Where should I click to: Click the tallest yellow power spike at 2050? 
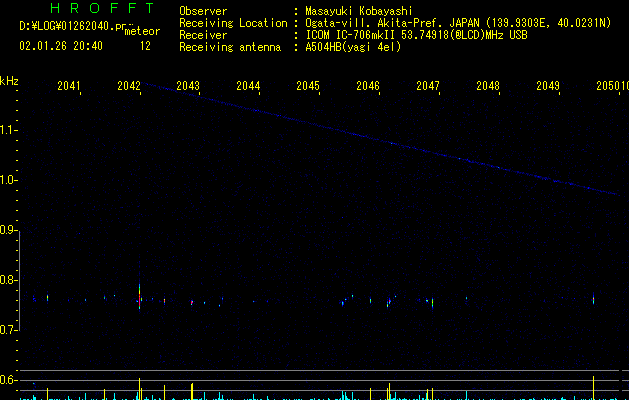[593, 388]
